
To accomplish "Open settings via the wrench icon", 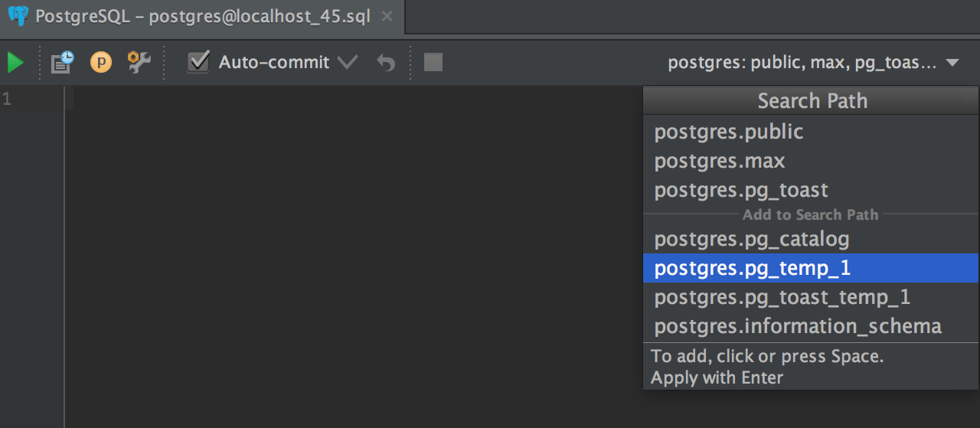I will tap(139, 62).
